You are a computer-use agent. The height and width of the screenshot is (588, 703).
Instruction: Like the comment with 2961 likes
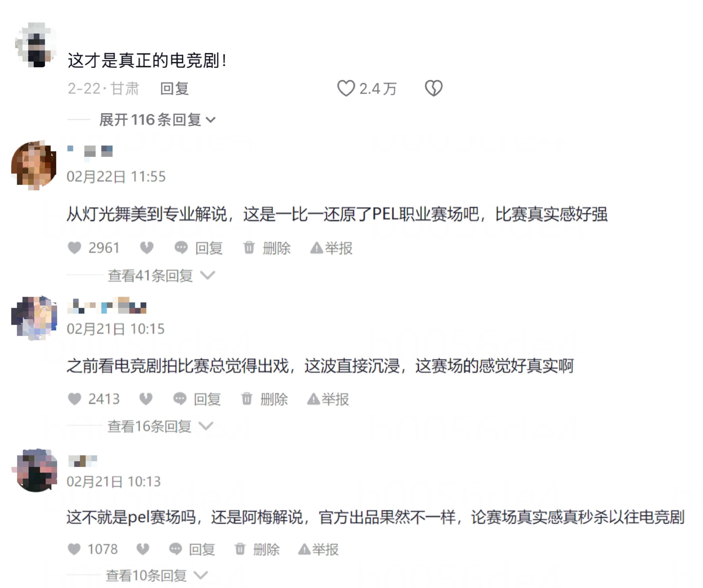[x=74, y=248]
